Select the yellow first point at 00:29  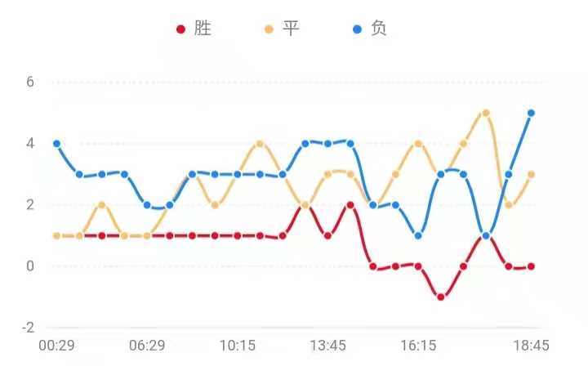[x=56, y=235]
